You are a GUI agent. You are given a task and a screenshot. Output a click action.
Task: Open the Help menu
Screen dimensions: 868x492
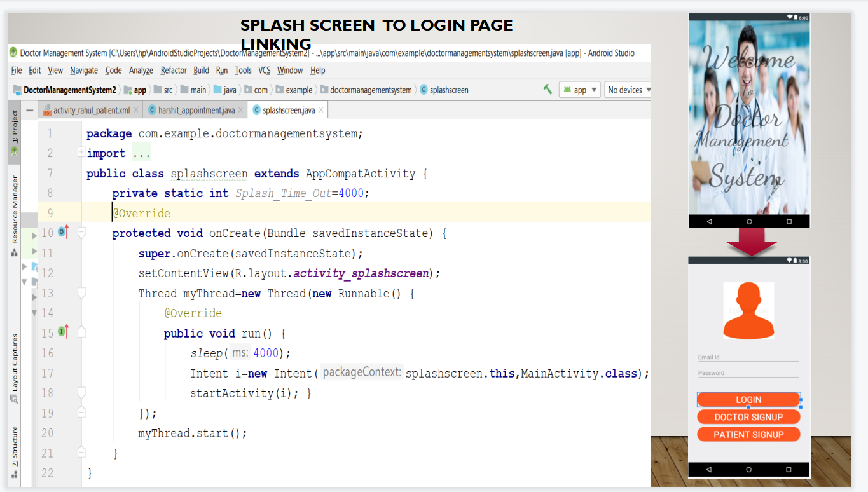318,71
